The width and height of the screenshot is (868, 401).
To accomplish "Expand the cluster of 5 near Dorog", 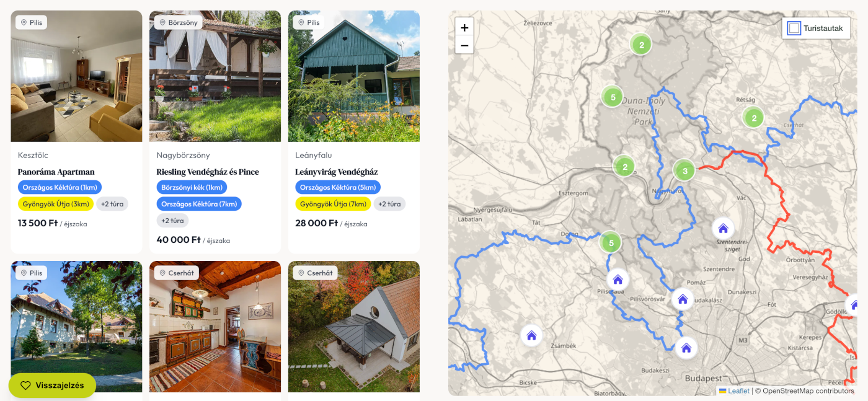I will [611, 242].
